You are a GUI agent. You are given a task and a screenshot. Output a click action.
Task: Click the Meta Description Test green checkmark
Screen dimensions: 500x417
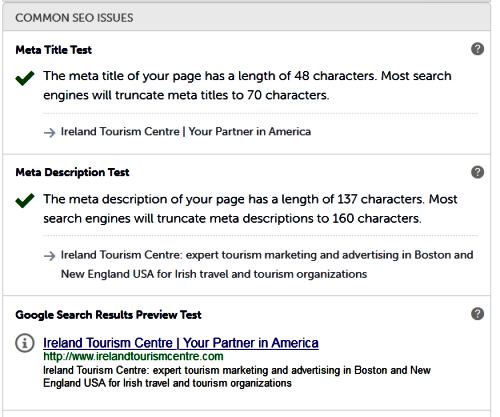[x=25, y=201]
